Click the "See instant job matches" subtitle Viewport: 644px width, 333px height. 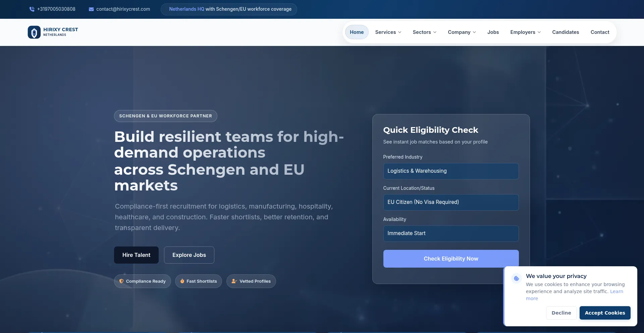(x=435, y=142)
